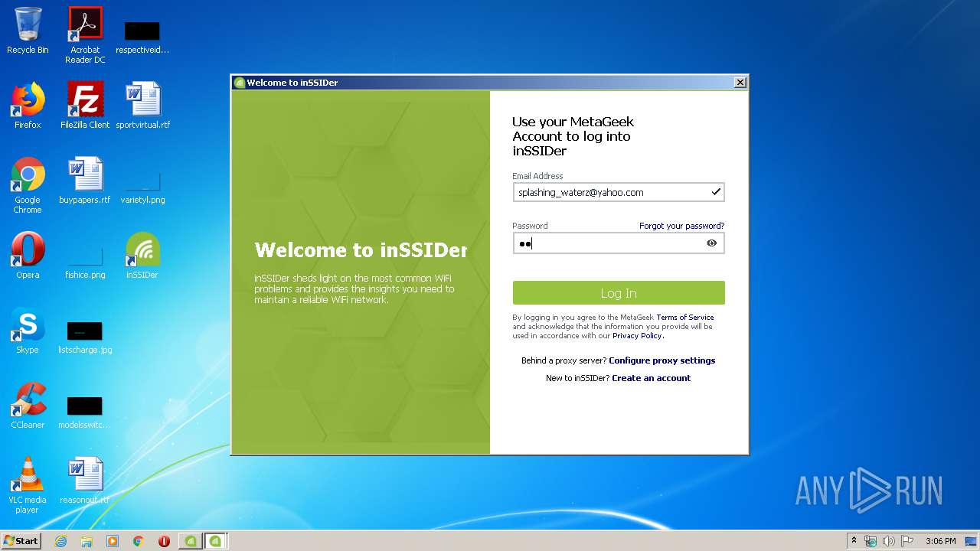
Task: Click the green Log In button
Action: (619, 293)
